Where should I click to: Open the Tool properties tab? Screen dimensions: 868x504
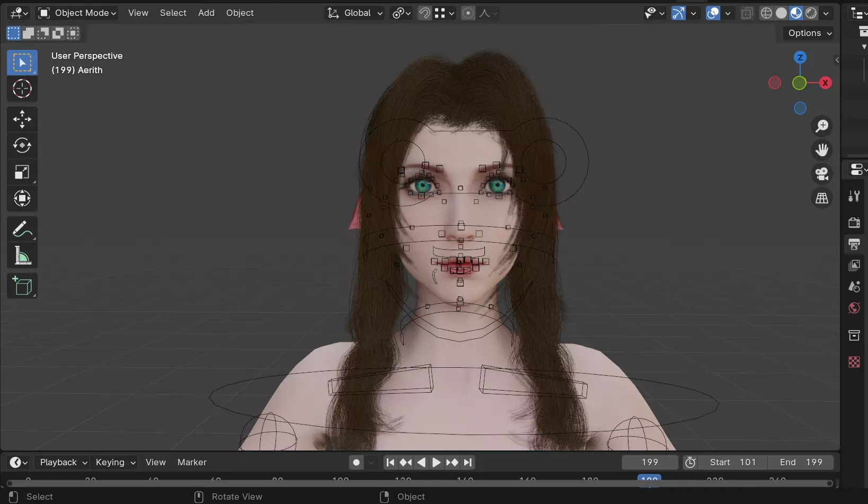854,197
